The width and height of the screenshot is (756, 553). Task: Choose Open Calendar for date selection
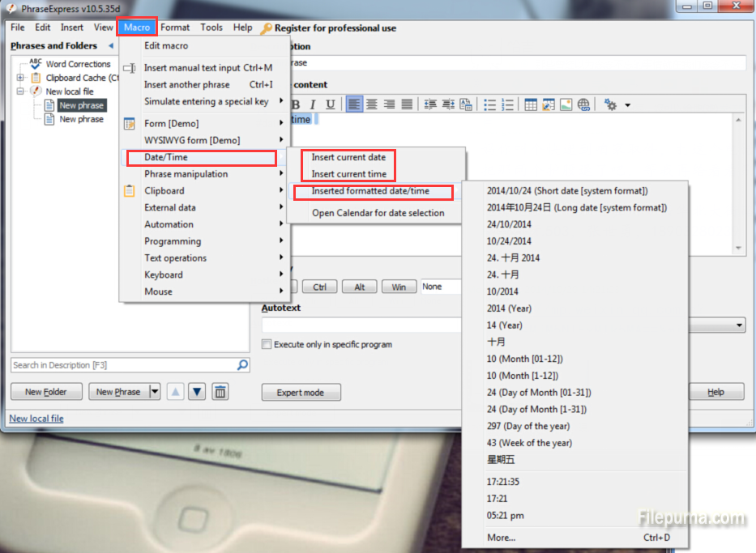(x=378, y=213)
